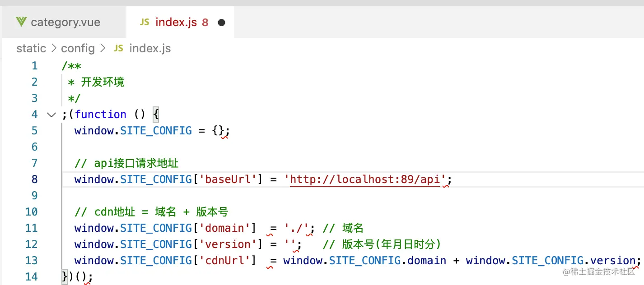
Task: Click the Vue icon on category.vue tab
Action: 21,22
